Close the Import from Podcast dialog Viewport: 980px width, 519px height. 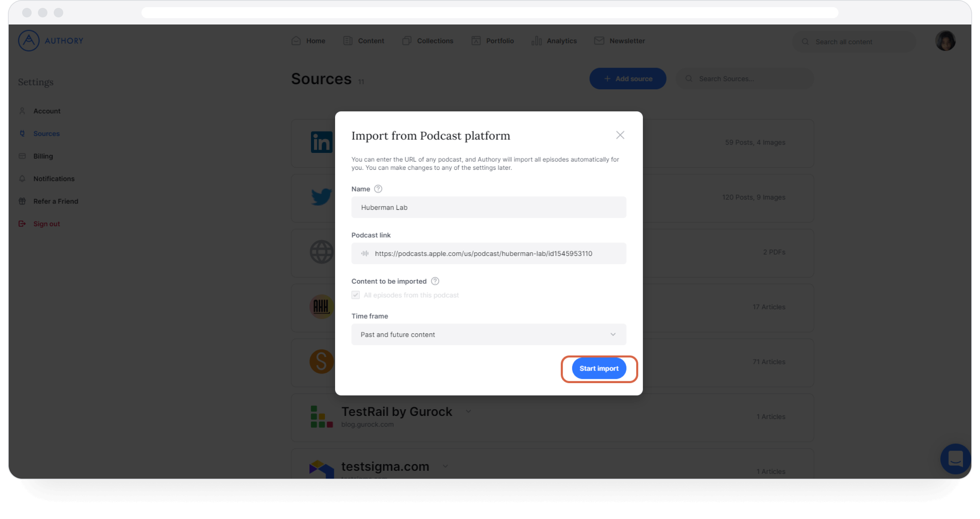[620, 135]
